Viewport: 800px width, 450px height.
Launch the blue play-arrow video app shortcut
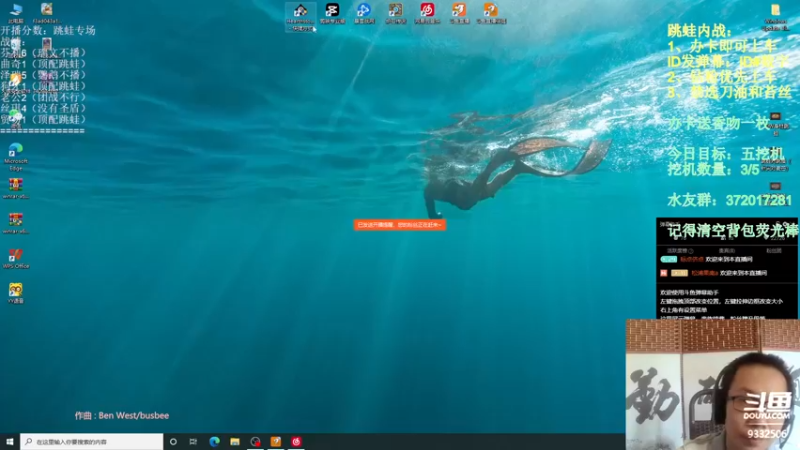(364, 13)
